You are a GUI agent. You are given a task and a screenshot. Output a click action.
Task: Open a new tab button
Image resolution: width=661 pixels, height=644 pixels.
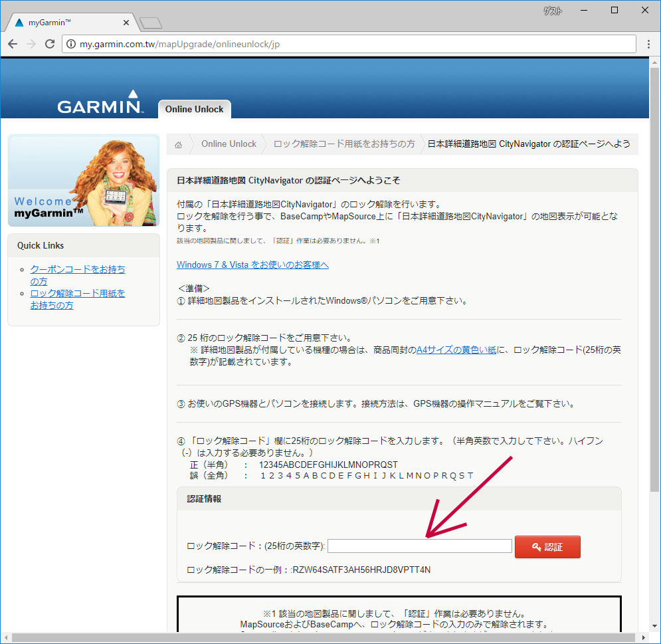151,23
